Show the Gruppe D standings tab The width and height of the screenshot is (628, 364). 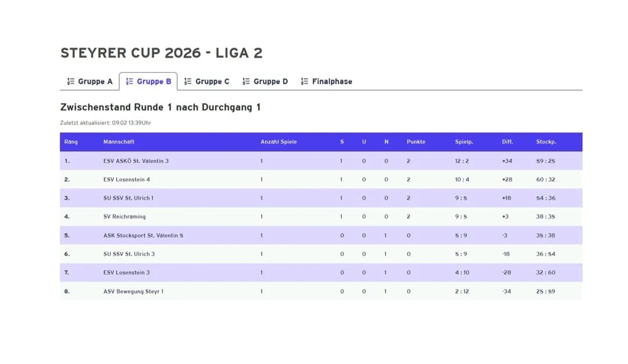tap(265, 81)
